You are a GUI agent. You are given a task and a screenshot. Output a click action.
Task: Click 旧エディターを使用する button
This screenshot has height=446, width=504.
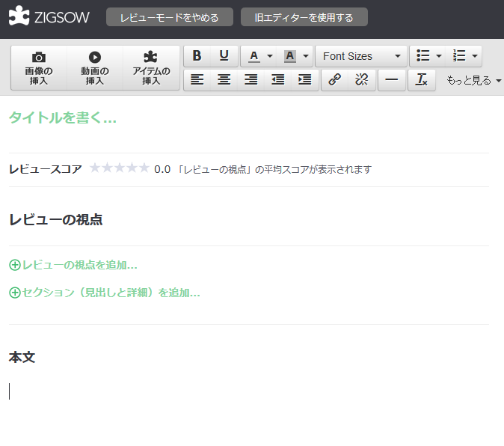tap(304, 17)
